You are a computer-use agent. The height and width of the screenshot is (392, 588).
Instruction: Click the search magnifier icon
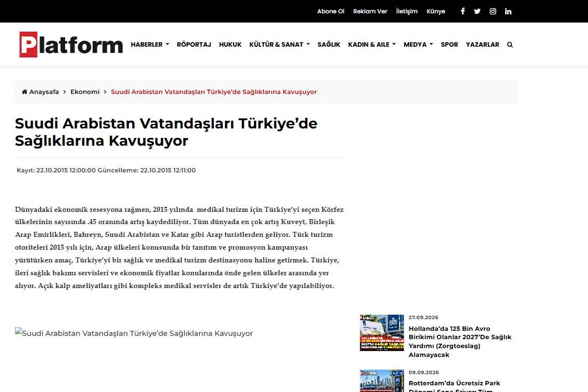coord(510,44)
